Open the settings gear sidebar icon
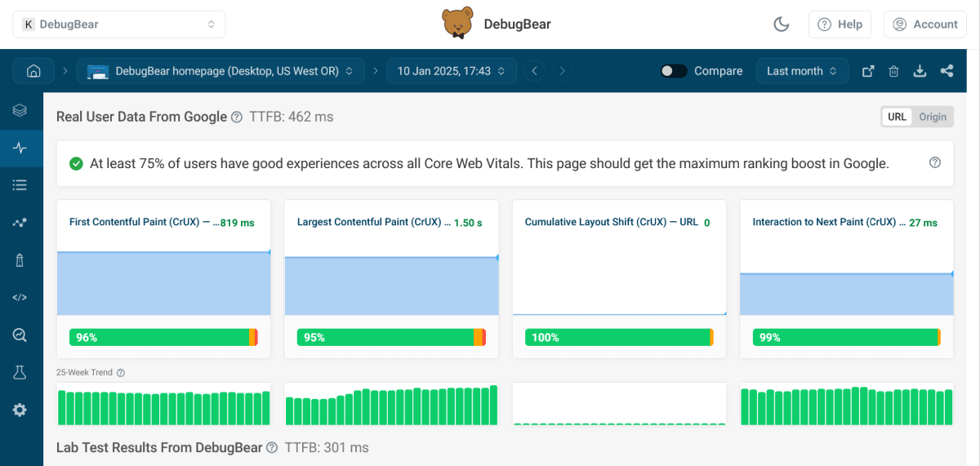The height and width of the screenshot is (466, 980). pos(20,410)
